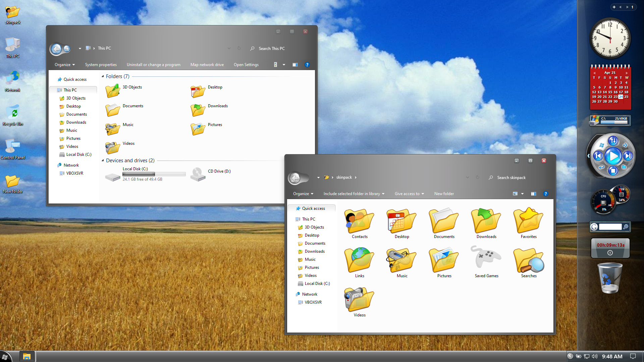Click the recycle bin gadget in sidebar

click(610, 278)
